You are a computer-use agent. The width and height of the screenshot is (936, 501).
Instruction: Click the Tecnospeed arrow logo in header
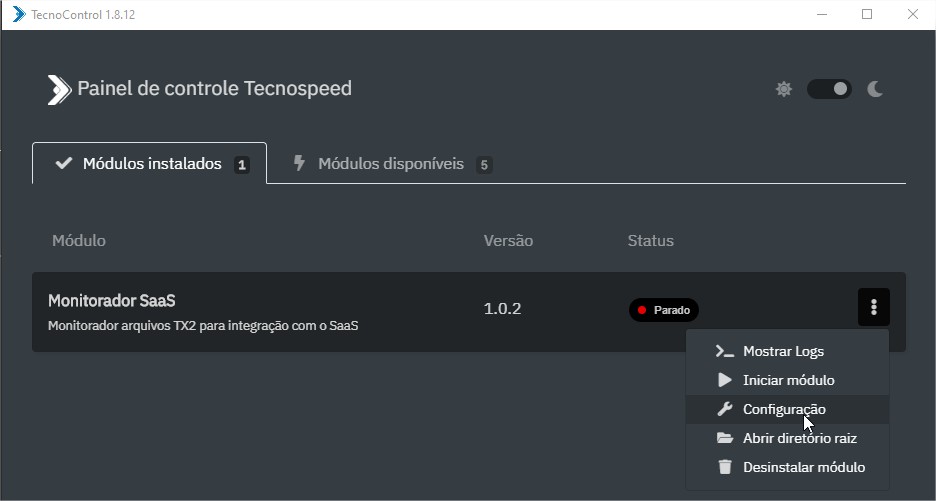[59, 90]
